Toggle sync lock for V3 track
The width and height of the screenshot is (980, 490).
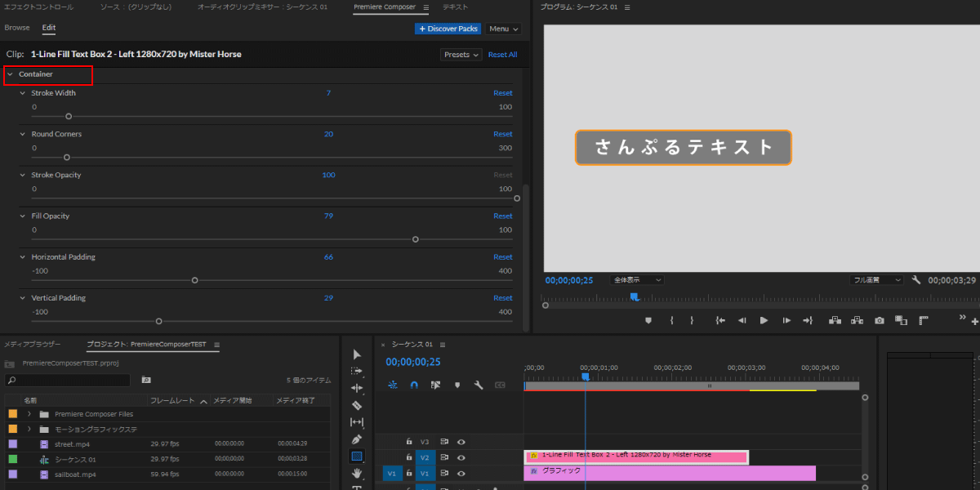444,442
